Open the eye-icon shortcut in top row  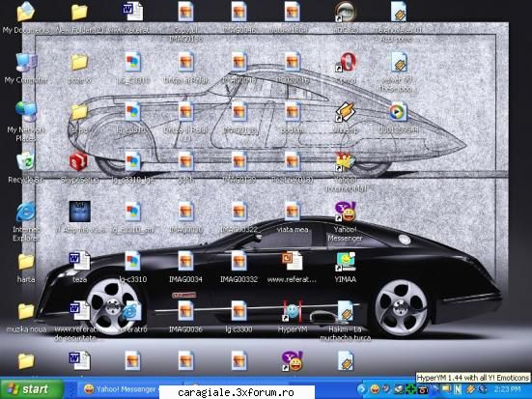(x=346, y=13)
